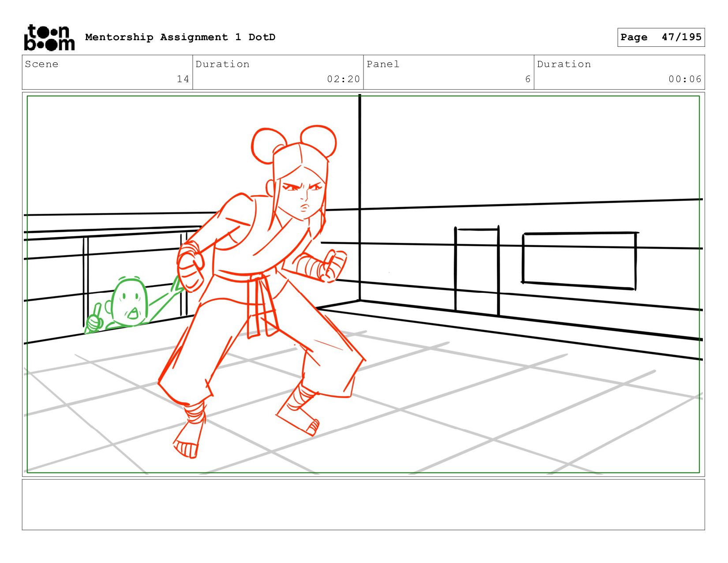
Task: Click the tall doorway outline on wall
Action: (477, 269)
